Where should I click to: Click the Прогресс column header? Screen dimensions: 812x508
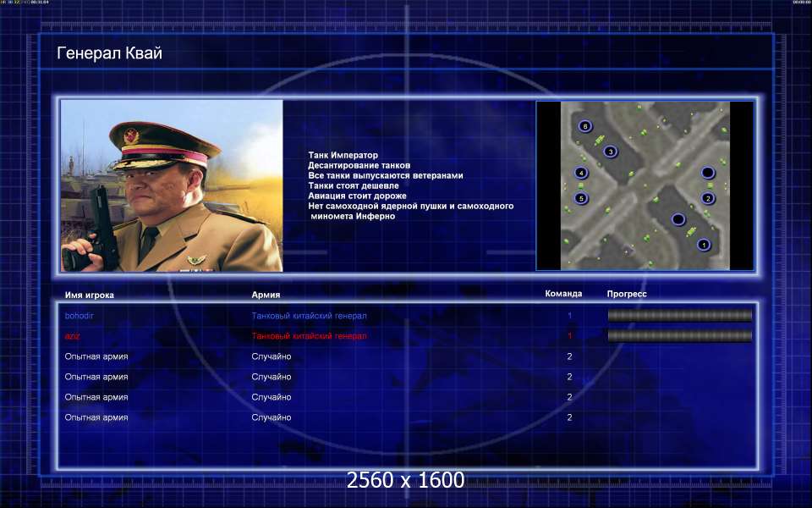[627, 294]
